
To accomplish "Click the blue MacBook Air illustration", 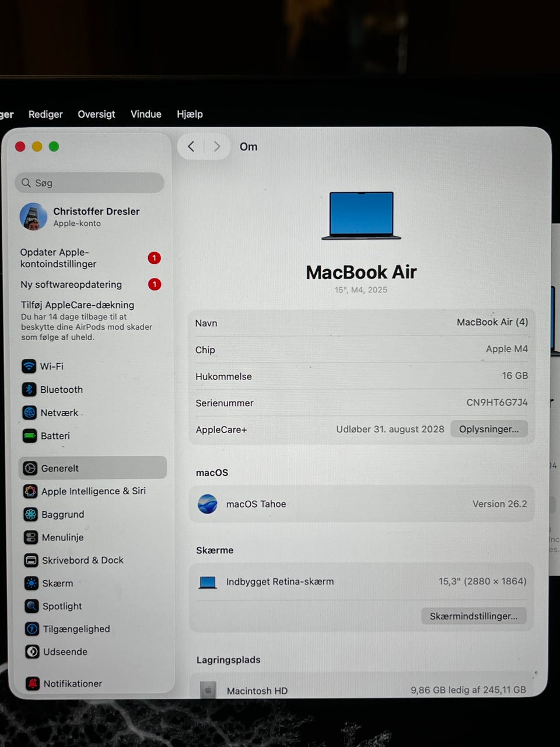I will 361,215.
